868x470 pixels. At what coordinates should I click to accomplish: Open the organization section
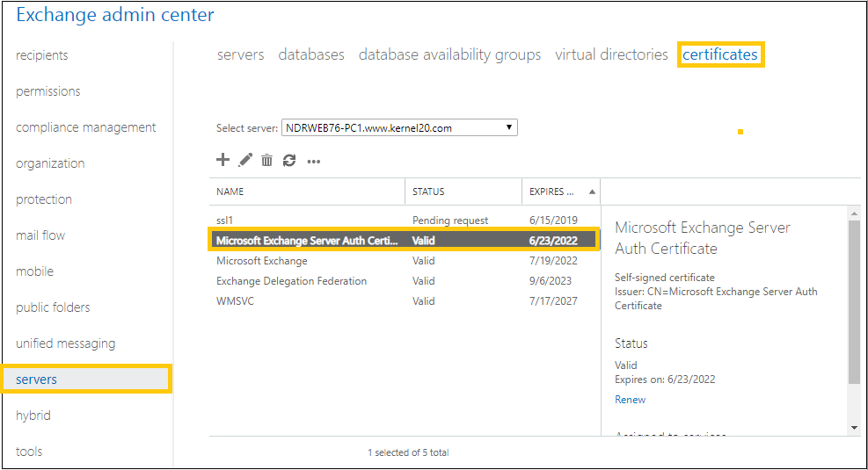click(50, 163)
